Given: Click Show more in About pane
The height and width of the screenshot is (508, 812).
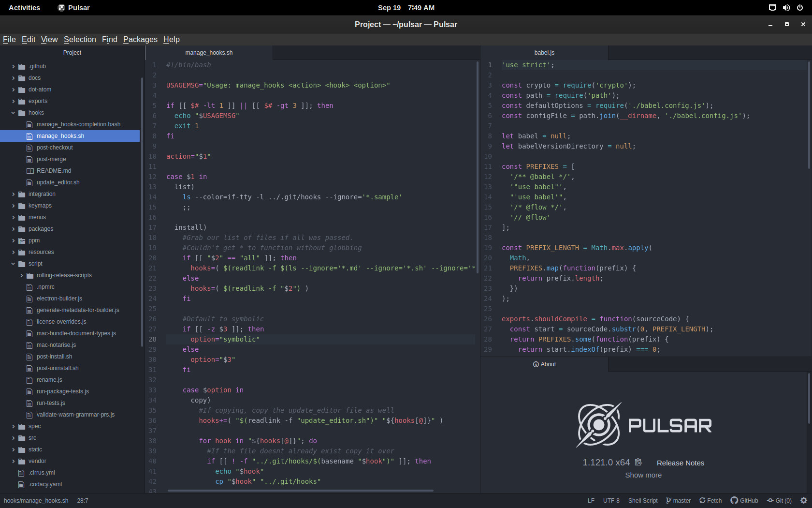Looking at the screenshot, I should [643, 475].
